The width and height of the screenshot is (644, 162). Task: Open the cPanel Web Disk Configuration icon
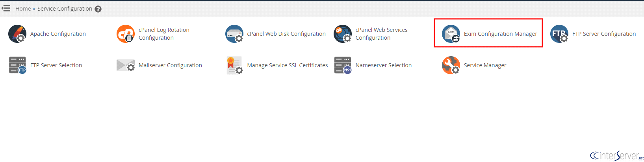coord(234,34)
